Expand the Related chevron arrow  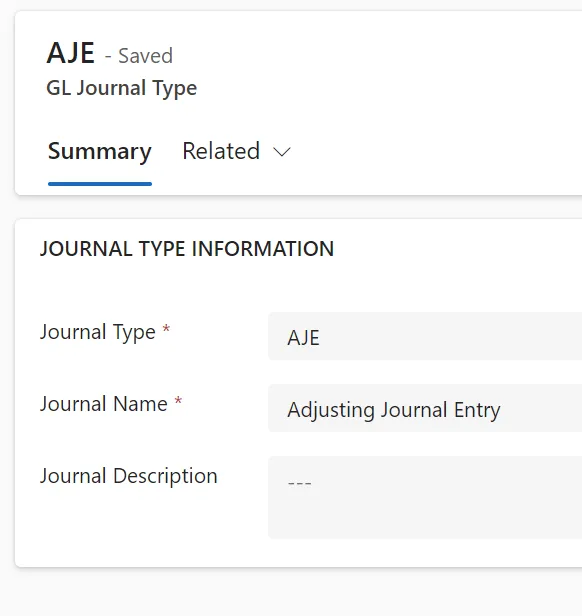(x=282, y=152)
